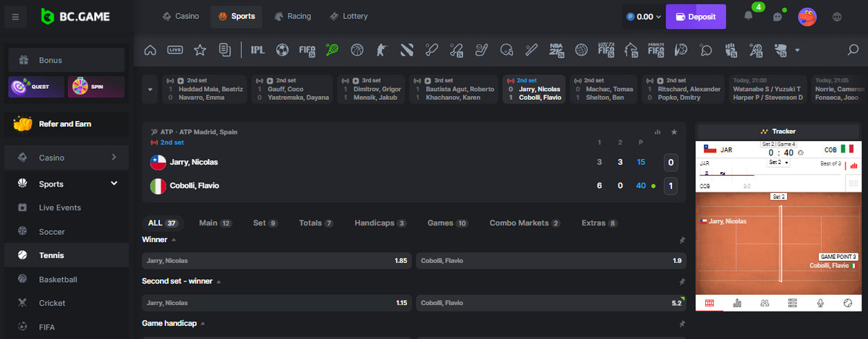Open the bet slip icon in sports bar

(225, 50)
